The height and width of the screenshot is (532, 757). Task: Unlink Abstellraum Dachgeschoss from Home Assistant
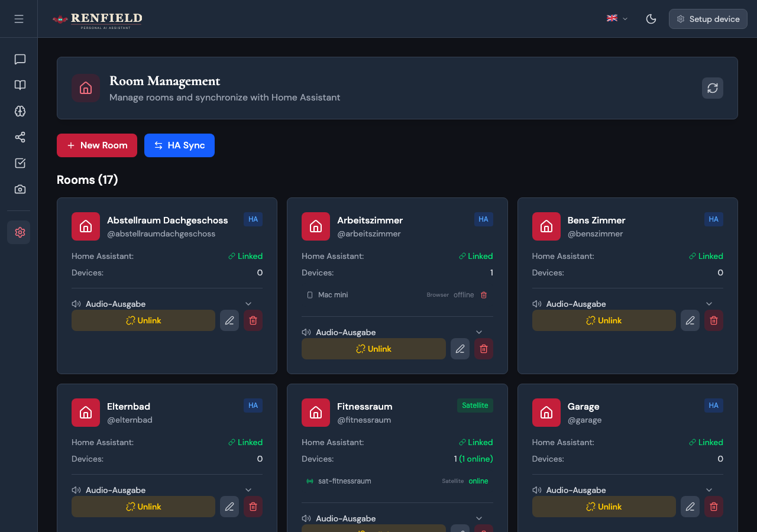coord(144,320)
